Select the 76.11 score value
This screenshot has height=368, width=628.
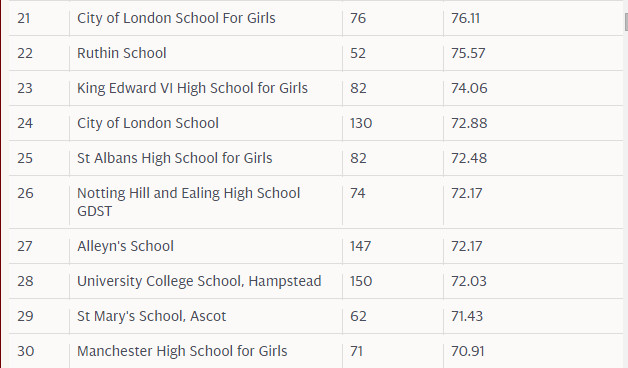pos(465,18)
